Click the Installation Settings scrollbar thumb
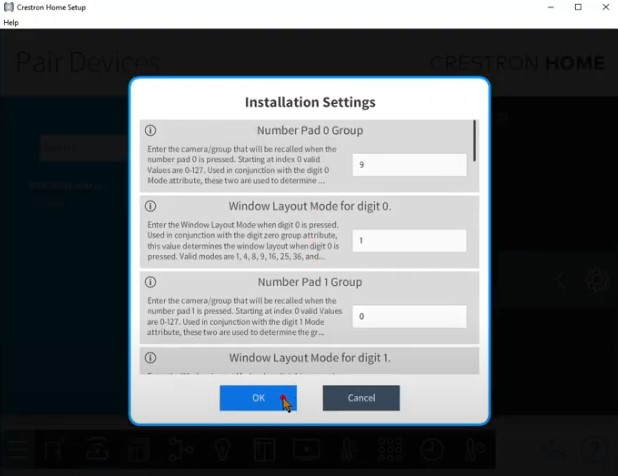The width and height of the screenshot is (618, 476). [x=475, y=141]
